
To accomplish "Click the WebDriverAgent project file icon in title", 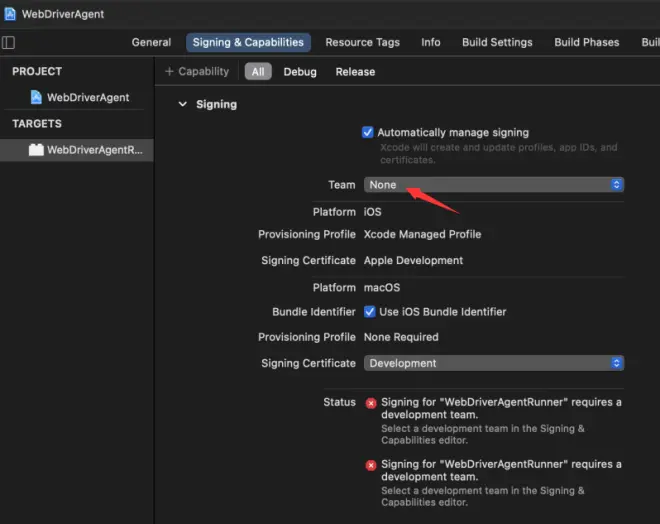I will [x=10, y=14].
